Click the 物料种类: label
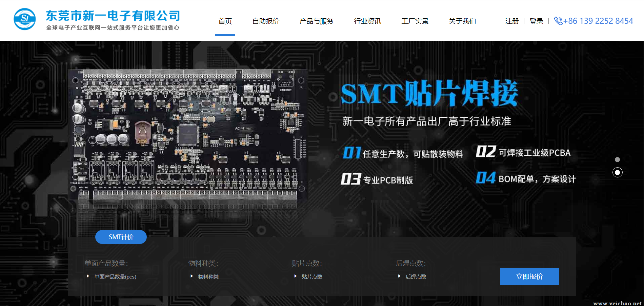 tap(203, 263)
